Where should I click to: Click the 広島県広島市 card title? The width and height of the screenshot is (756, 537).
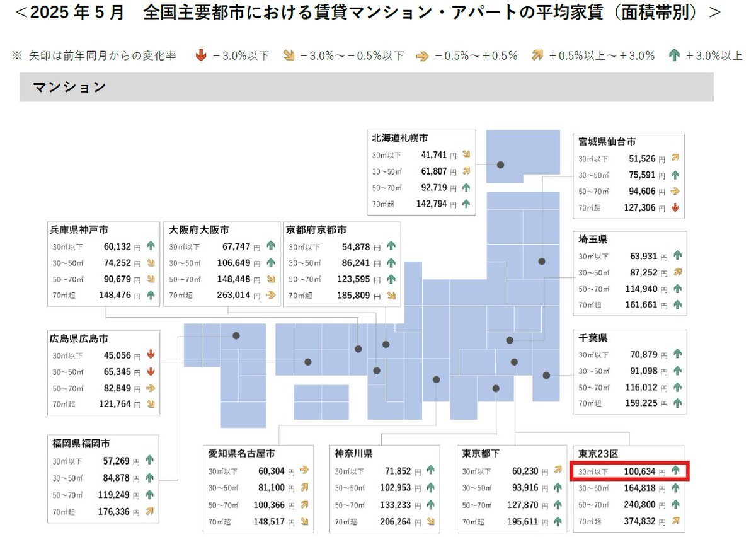pyautogui.click(x=79, y=338)
